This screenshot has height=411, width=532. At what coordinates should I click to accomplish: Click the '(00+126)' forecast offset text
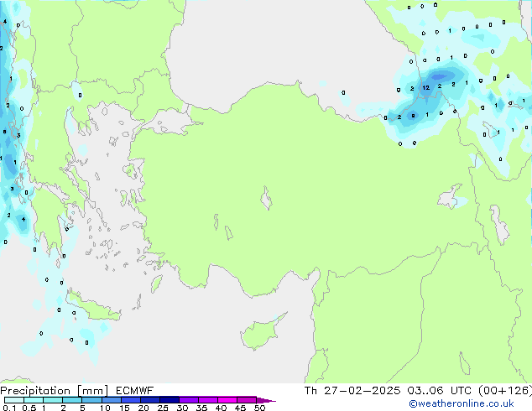tap(505, 391)
